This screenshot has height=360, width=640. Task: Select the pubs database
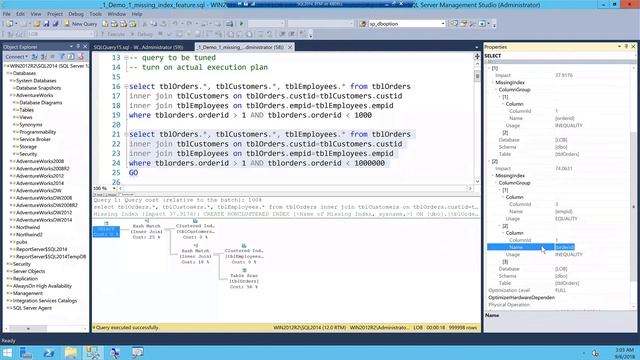click(x=21, y=242)
